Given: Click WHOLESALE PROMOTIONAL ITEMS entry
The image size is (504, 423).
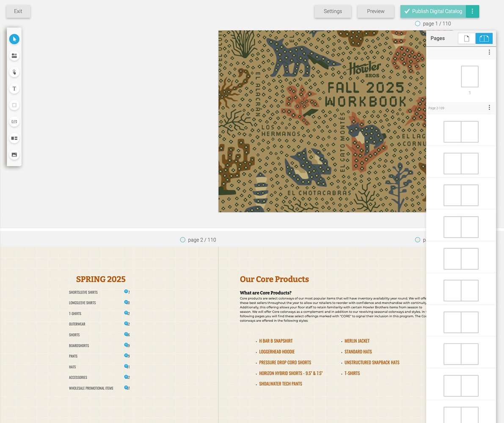Looking at the screenshot, I should click(91, 388).
